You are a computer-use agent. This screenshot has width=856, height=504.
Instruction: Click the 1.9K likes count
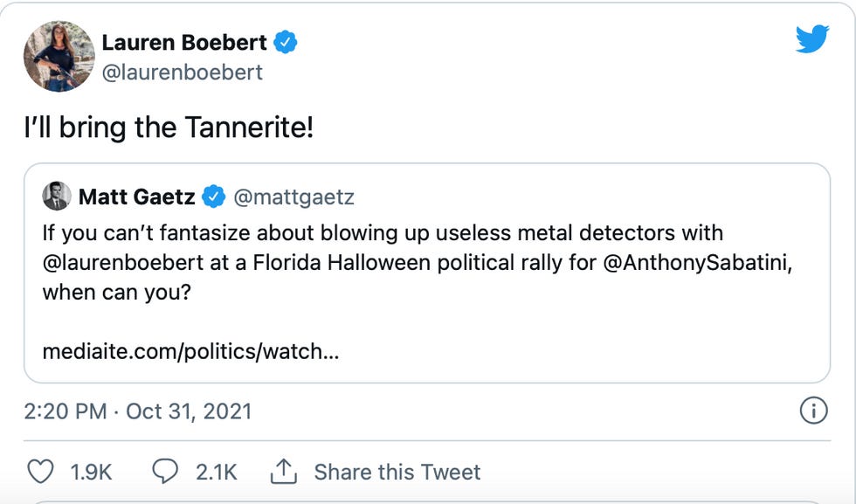tap(91, 472)
